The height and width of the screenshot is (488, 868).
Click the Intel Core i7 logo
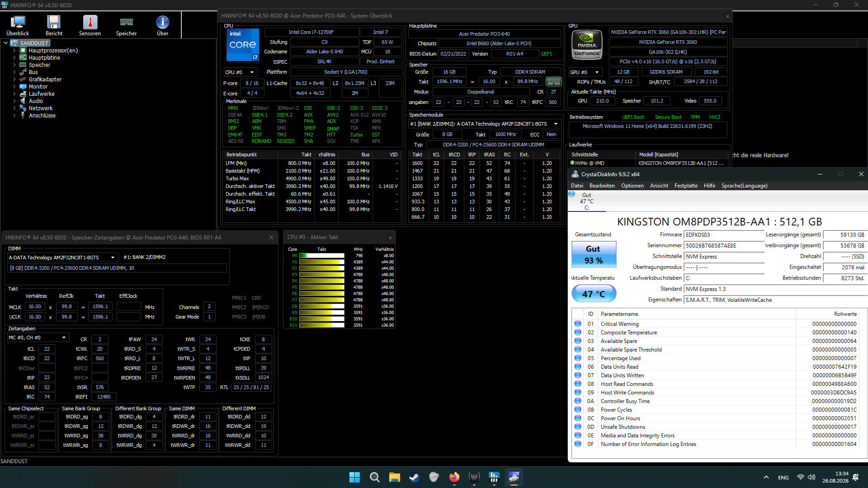[243, 45]
